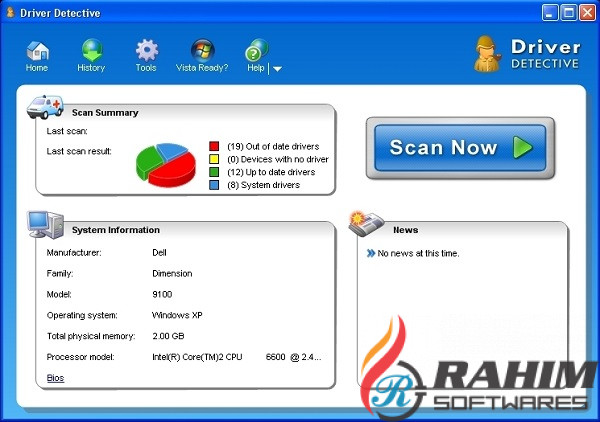Click the green Up to date drivers swatch
The width and height of the screenshot is (600, 422).
214,172
